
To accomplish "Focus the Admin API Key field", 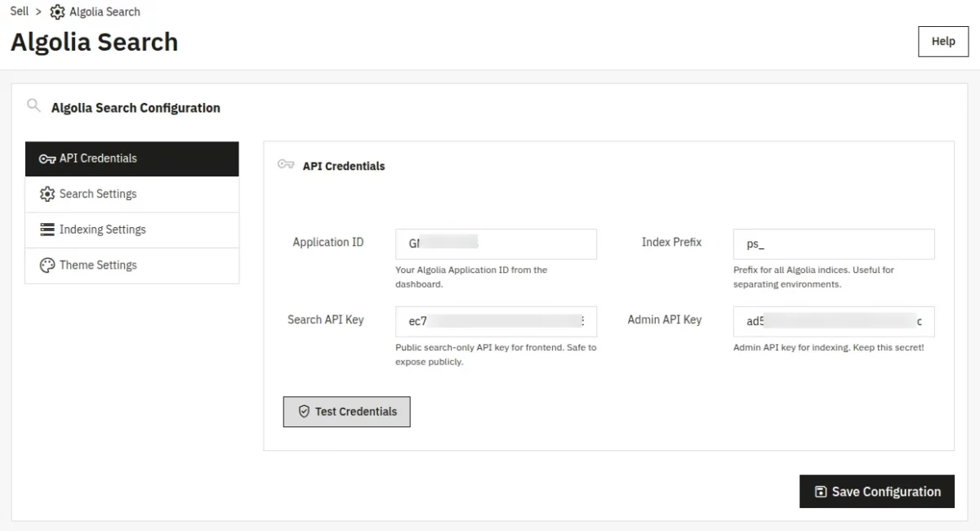I will (834, 322).
